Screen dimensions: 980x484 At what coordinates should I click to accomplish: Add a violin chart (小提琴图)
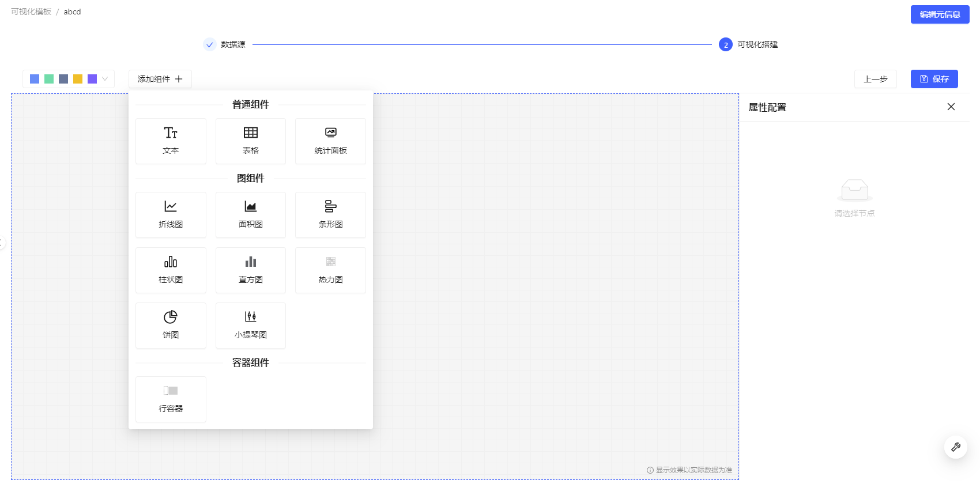tap(250, 326)
